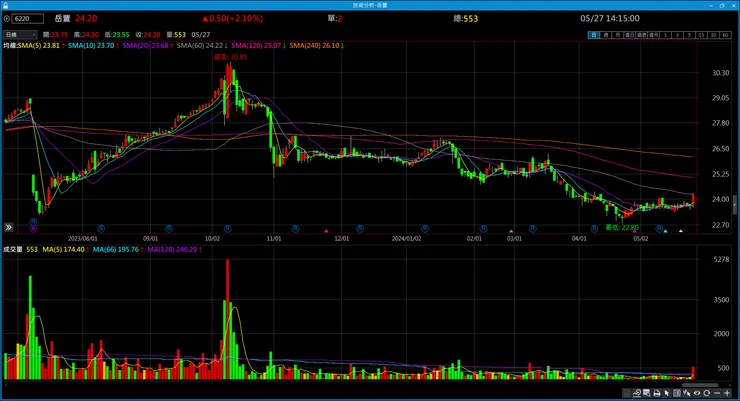Open the 日線 period dropdown
The height and width of the screenshot is (401, 740).
[x=20, y=34]
